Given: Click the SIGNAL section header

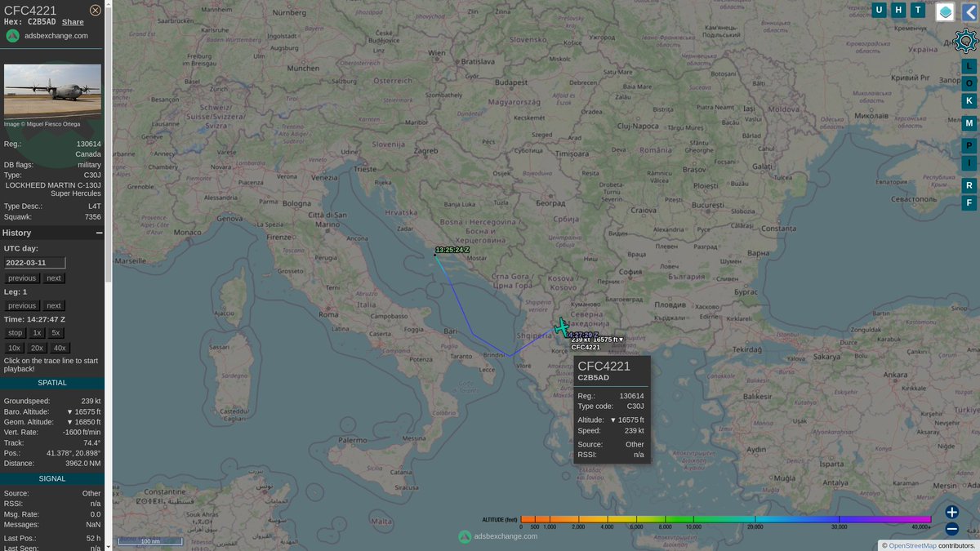Looking at the screenshot, I should (x=52, y=478).
